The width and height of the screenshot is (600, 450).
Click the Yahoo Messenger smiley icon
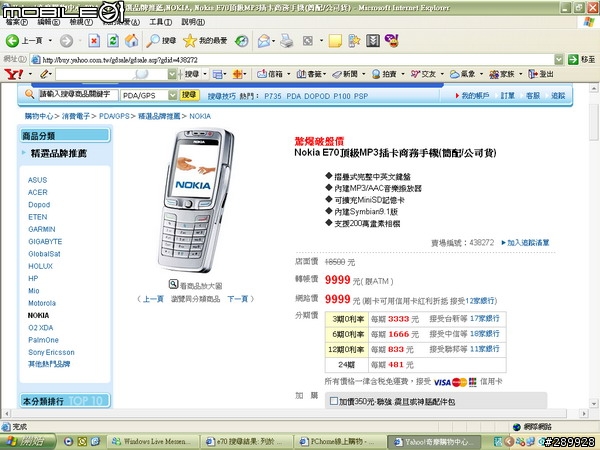coord(392,41)
